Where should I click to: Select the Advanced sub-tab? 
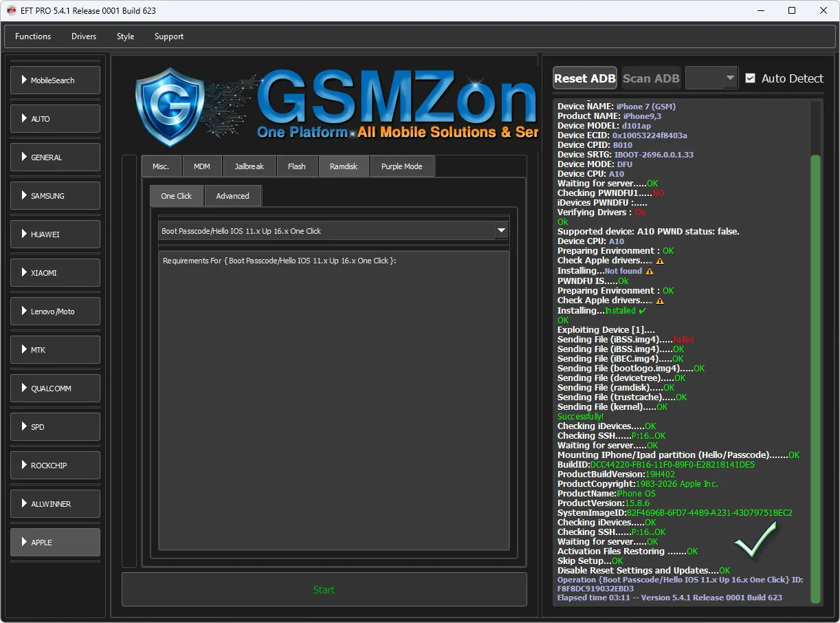point(232,196)
